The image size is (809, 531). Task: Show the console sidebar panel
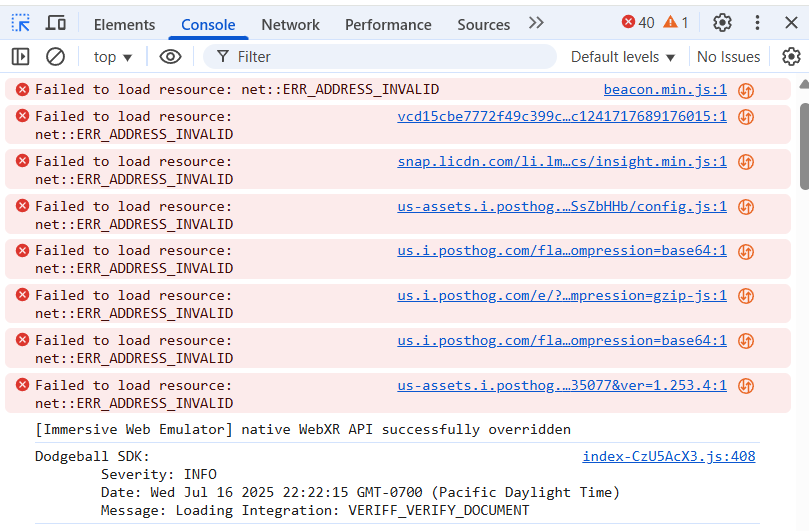pyautogui.click(x=21, y=57)
